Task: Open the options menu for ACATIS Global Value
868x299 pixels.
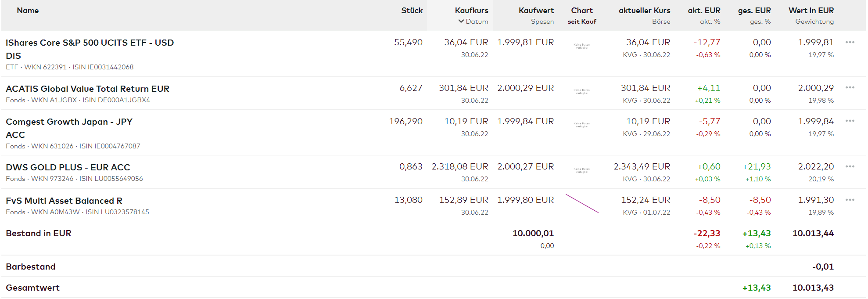Action: [x=850, y=88]
